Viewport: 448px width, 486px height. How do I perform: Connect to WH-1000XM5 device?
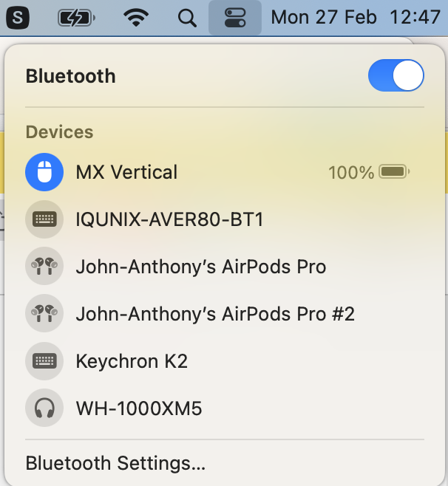(x=138, y=408)
